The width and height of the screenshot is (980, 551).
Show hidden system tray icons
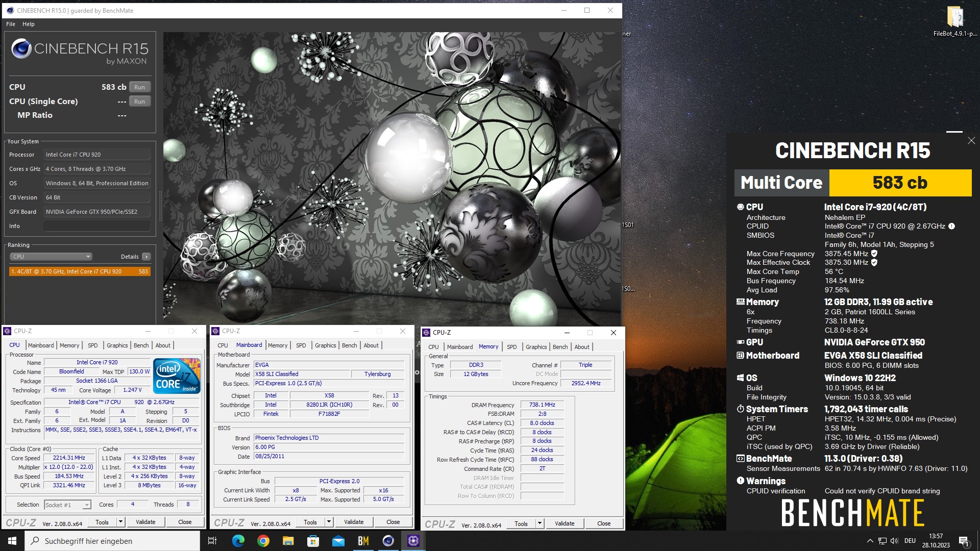(x=870, y=541)
